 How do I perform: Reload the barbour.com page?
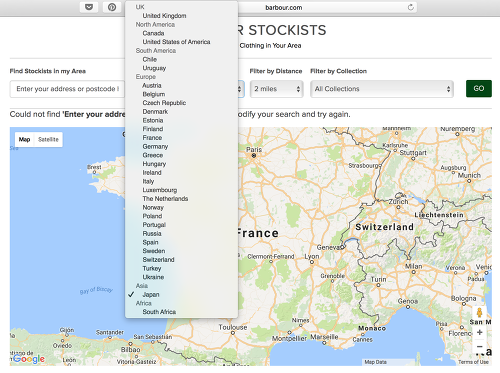click(411, 7)
